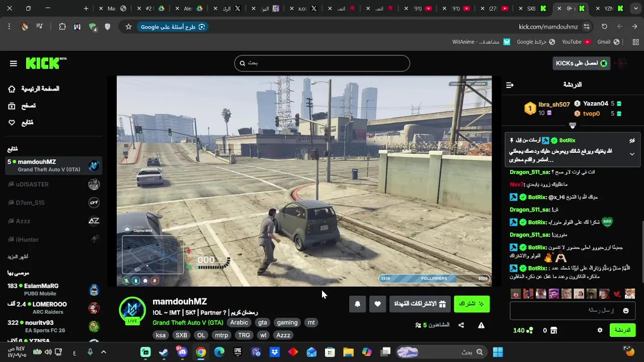Image resolution: width=644 pixels, height=362 pixels.
Task: Open Chrome extensions puzzle icon
Action: [62, 27]
